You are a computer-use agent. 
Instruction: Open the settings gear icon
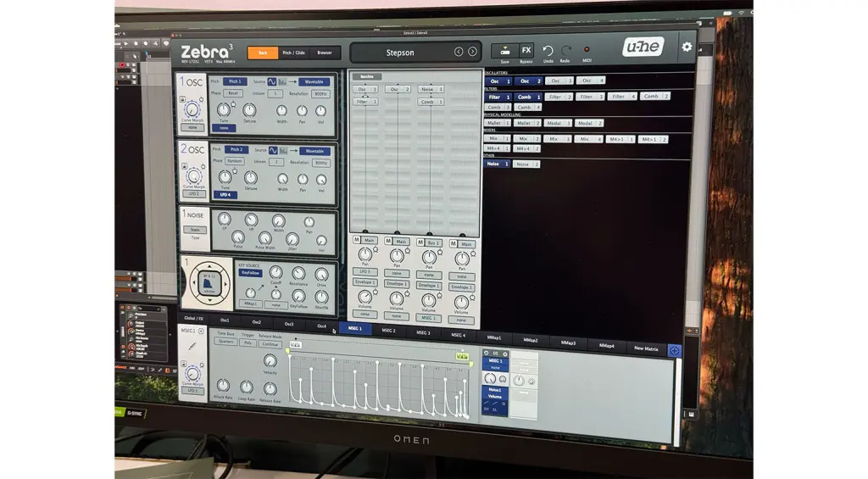tap(687, 47)
